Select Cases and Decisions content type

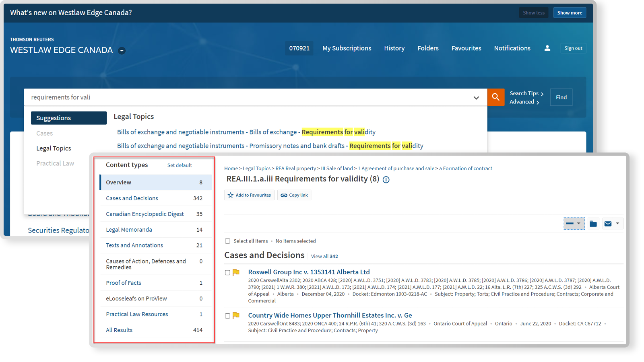156,198
